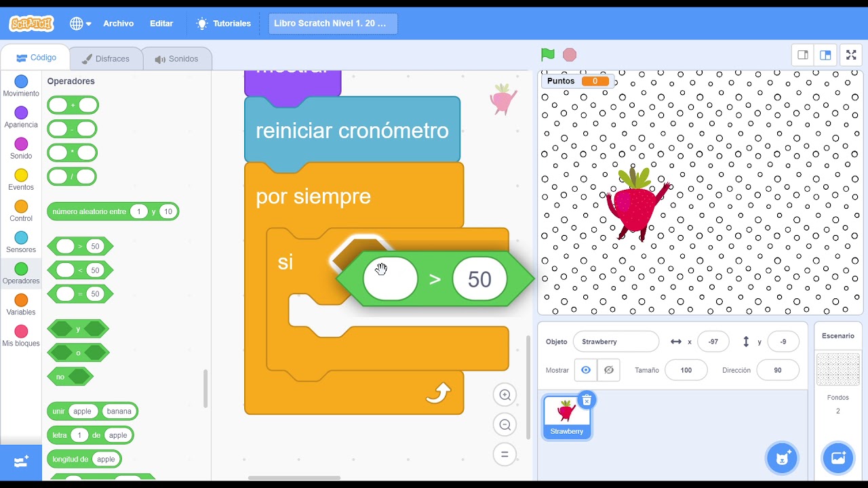The image size is (868, 488).
Task: Click the Puntos variable monitor
Action: coord(577,81)
